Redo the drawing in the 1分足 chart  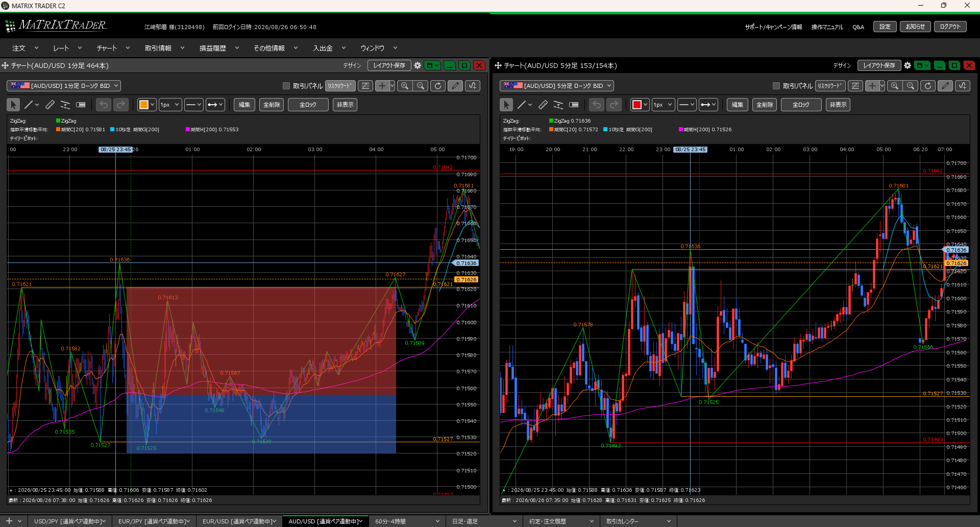[121, 105]
